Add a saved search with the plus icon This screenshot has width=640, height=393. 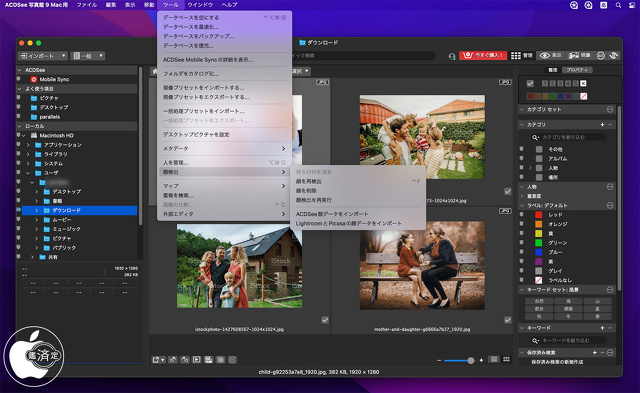pyautogui.click(x=595, y=352)
